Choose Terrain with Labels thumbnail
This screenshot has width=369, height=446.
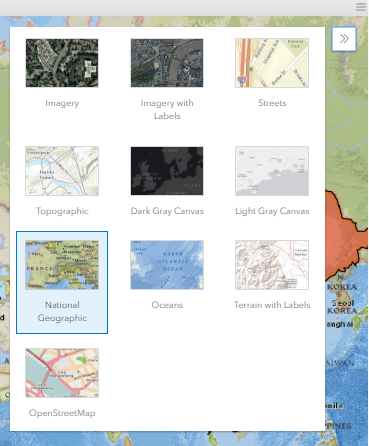(x=272, y=265)
